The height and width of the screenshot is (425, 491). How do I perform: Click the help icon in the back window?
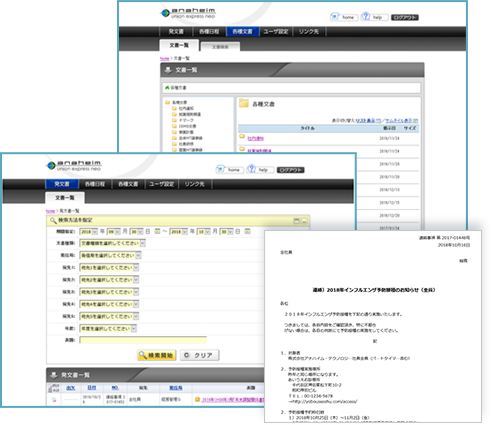(366, 16)
